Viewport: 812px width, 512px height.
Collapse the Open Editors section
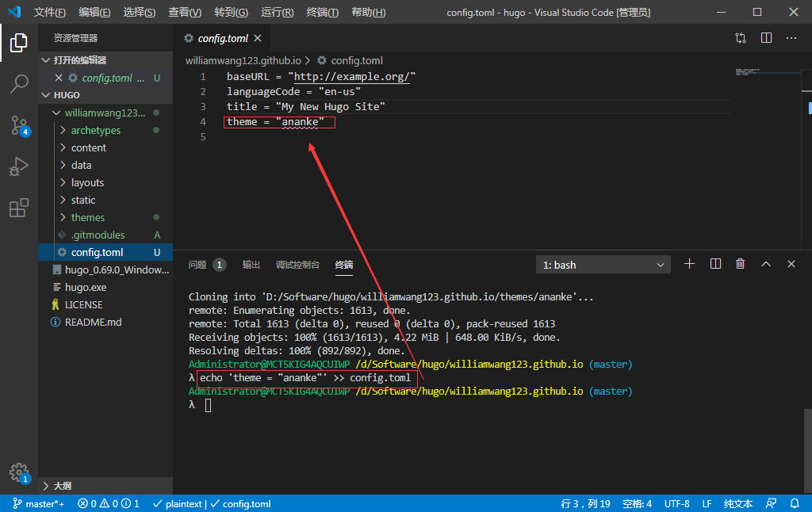pyautogui.click(x=45, y=60)
